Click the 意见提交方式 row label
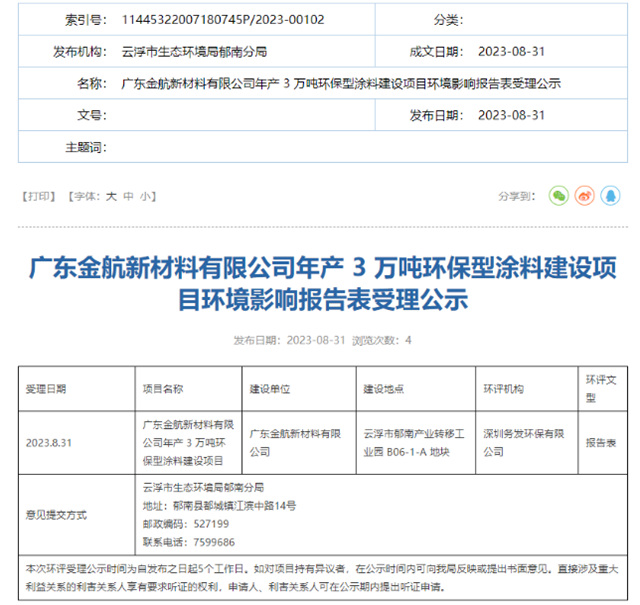 coord(56,515)
